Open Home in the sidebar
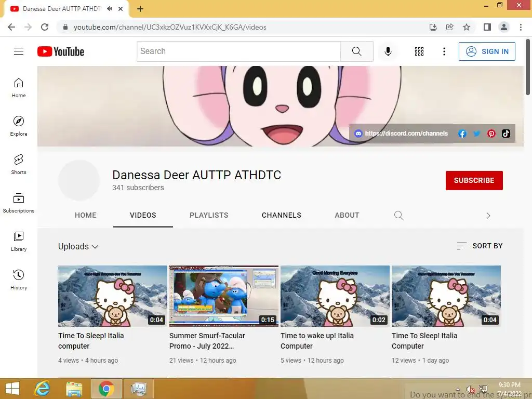This screenshot has height=399, width=532. [19, 88]
